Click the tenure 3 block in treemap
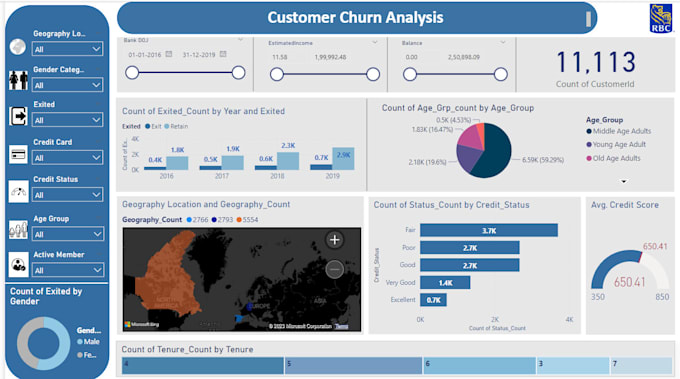The image size is (680, 379). click(x=573, y=366)
